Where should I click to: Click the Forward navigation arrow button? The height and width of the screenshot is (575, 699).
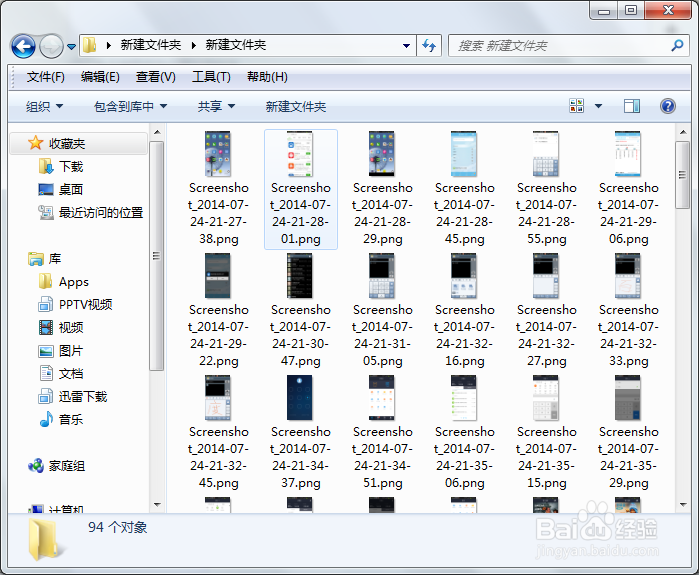tap(51, 46)
